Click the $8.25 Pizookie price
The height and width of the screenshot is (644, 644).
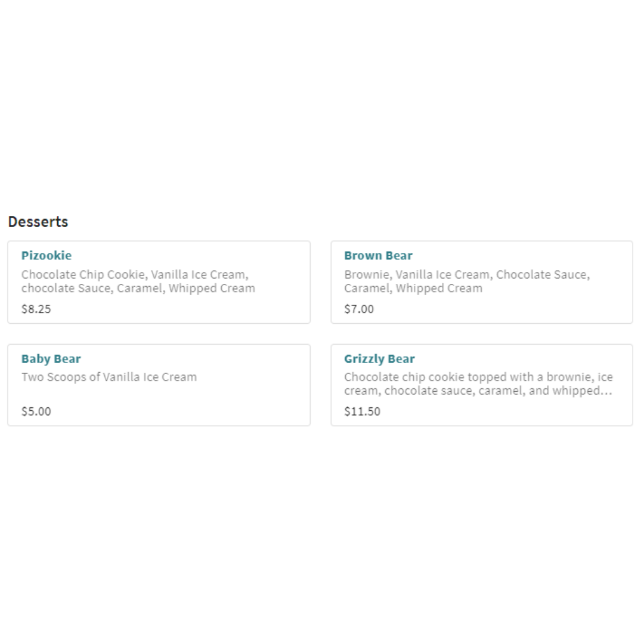pyautogui.click(x=36, y=309)
